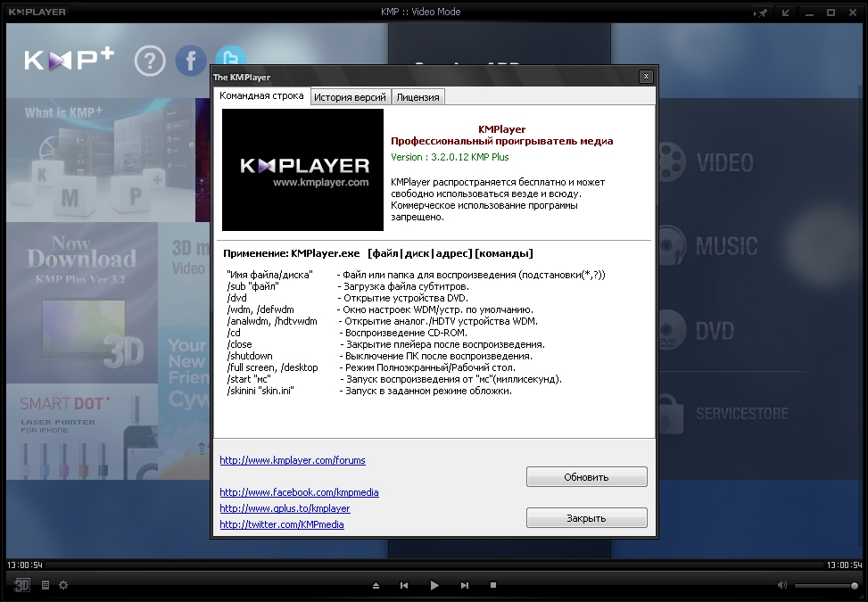Viewport: 868px width, 602px height.
Task: Click the Обновить button
Action: pyautogui.click(x=586, y=477)
